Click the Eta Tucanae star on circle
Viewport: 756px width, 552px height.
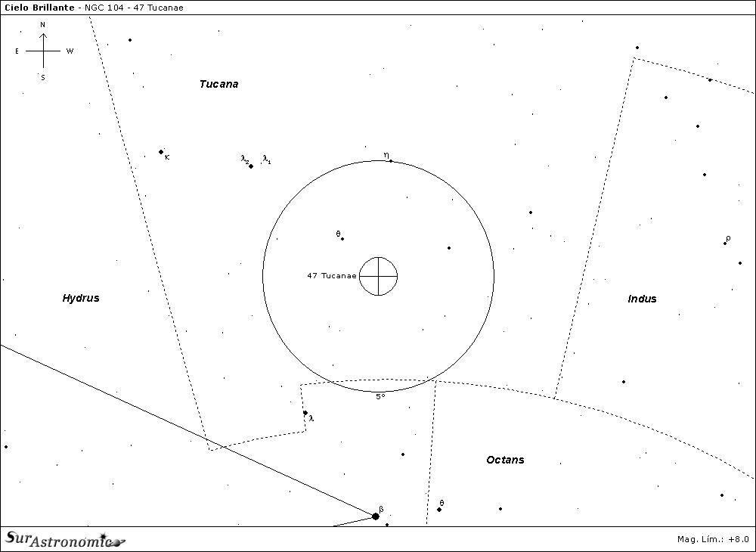pyautogui.click(x=390, y=161)
